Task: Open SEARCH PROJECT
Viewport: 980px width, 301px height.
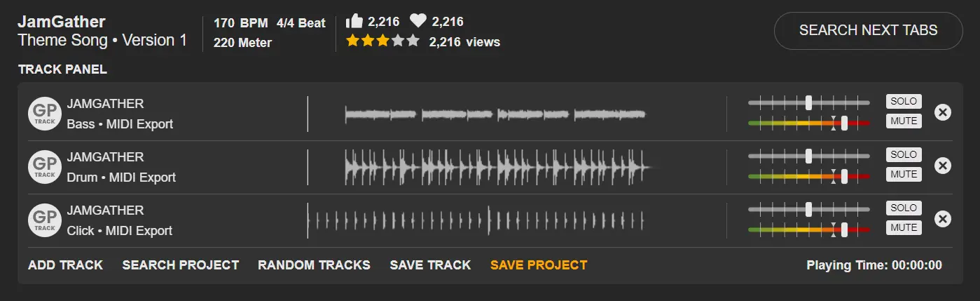Action: click(181, 265)
